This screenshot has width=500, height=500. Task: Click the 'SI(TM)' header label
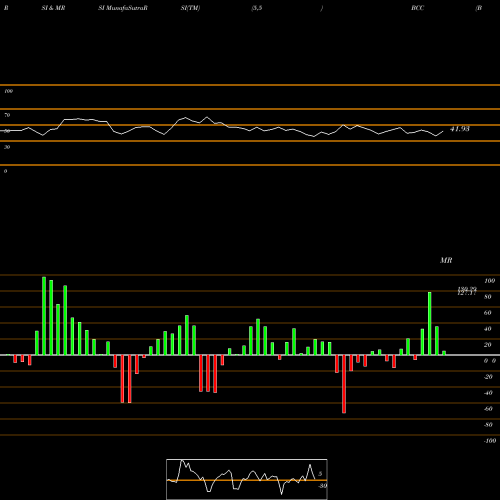point(190,8)
